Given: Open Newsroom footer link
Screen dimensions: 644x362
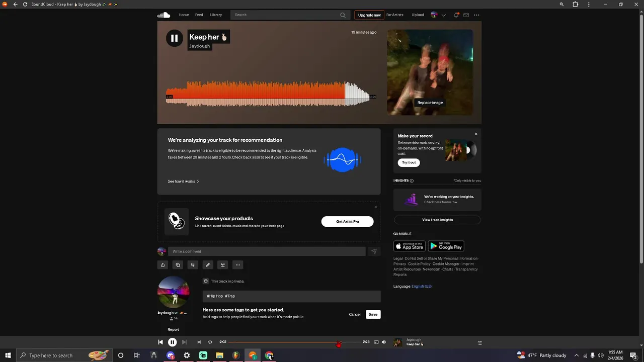Looking at the screenshot, I should point(432,269).
